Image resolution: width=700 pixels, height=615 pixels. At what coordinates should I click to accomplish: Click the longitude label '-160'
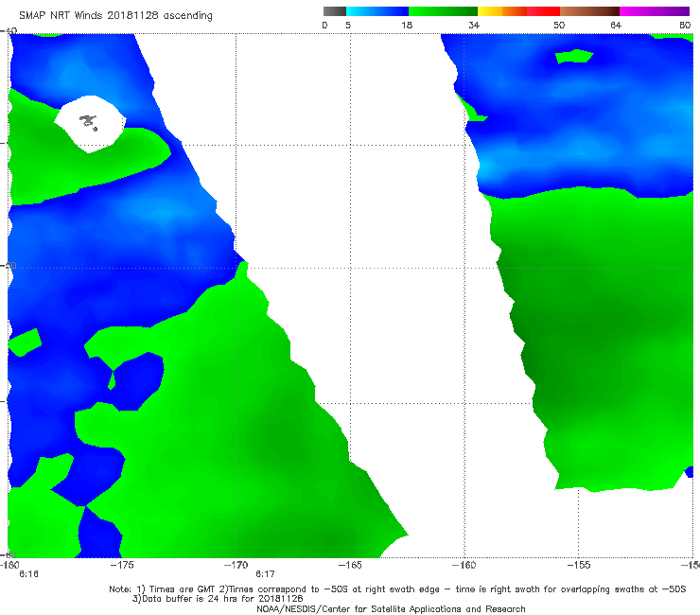coord(464,565)
